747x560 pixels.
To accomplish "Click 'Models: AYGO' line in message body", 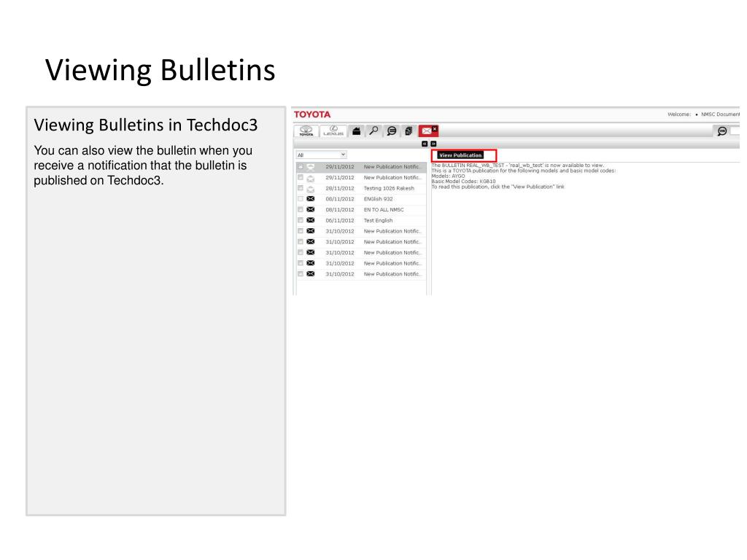I will (x=448, y=176).
